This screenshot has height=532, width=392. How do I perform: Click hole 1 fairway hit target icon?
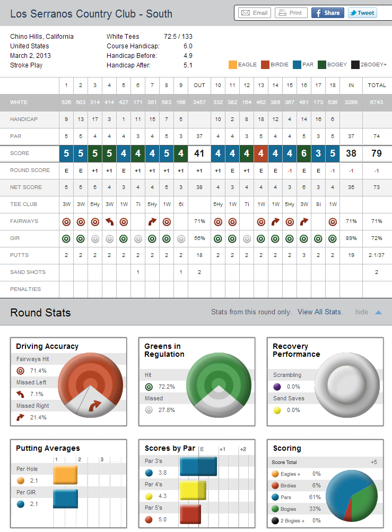coord(66,221)
